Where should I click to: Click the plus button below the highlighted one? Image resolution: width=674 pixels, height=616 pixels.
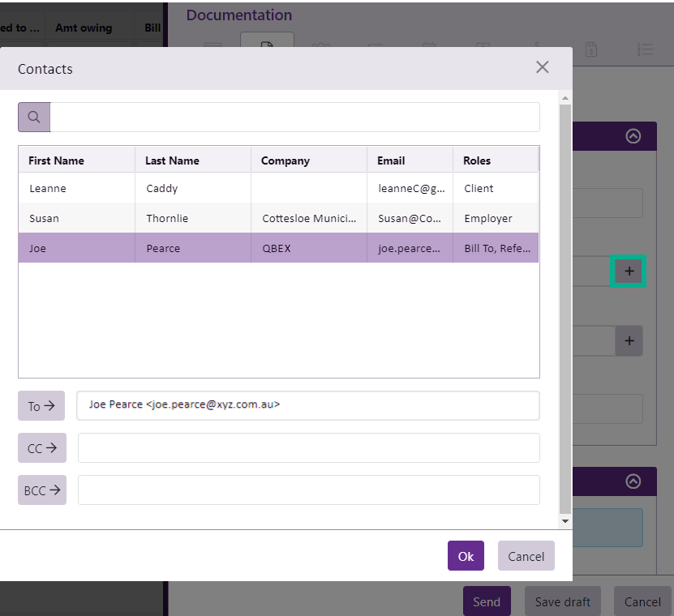[629, 341]
